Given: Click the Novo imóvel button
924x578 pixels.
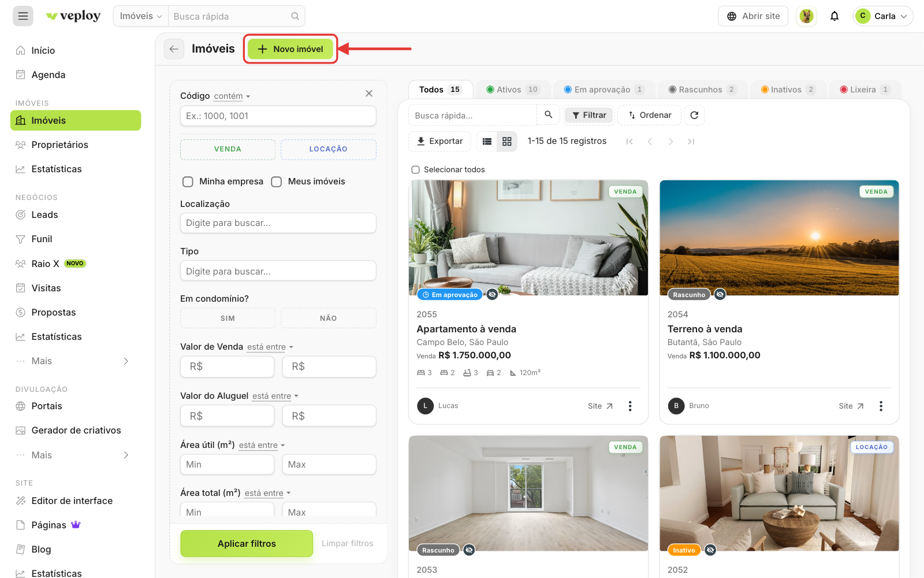Looking at the screenshot, I should coord(290,49).
